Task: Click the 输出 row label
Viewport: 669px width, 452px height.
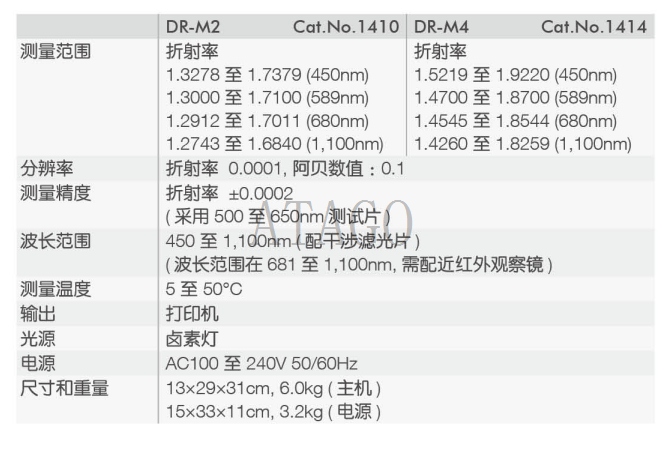Action: point(38,314)
